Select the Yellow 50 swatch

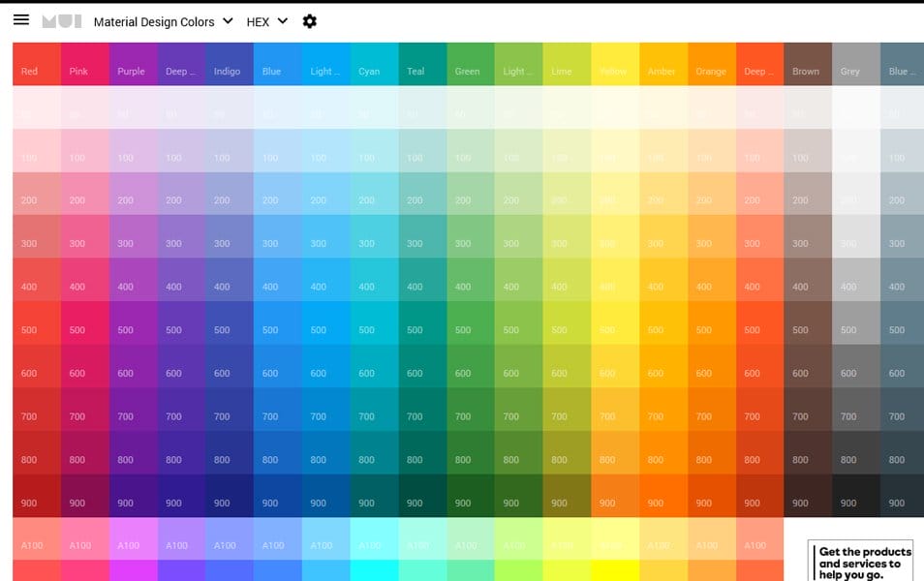tap(613, 114)
